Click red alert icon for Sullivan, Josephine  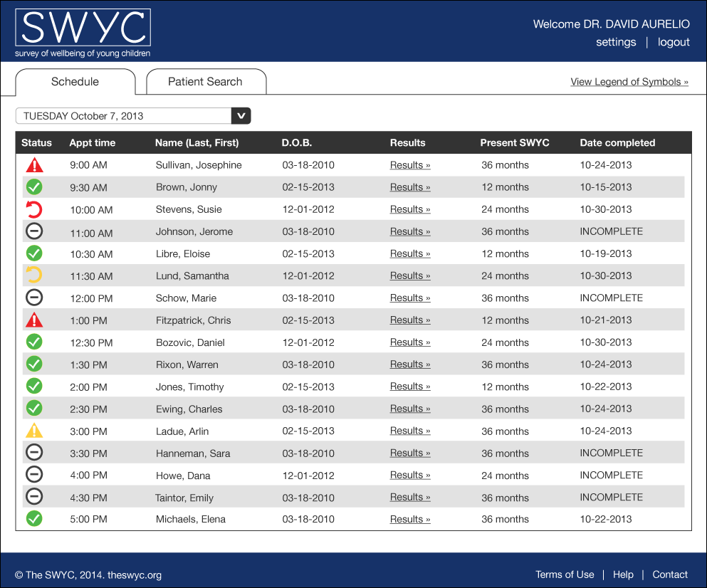(x=34, y=165)
